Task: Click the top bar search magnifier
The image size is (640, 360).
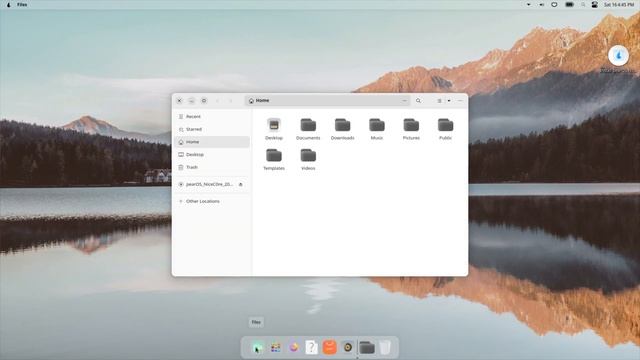Action: pos(583,4)
